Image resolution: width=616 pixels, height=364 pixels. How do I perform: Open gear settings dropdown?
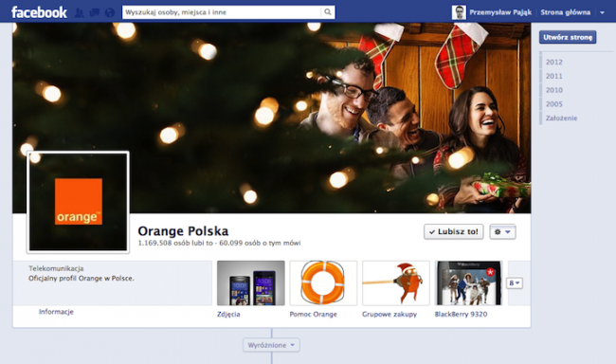(x=502, y=231)
